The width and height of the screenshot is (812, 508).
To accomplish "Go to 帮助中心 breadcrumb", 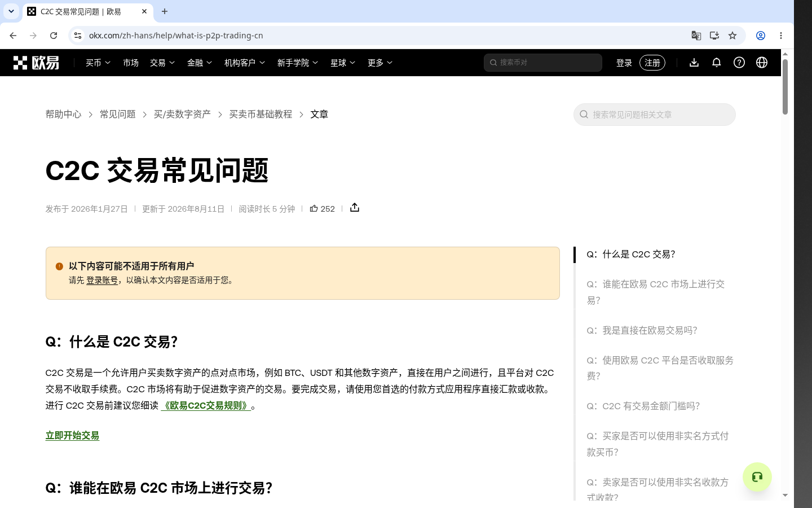I will pos(63,114).
